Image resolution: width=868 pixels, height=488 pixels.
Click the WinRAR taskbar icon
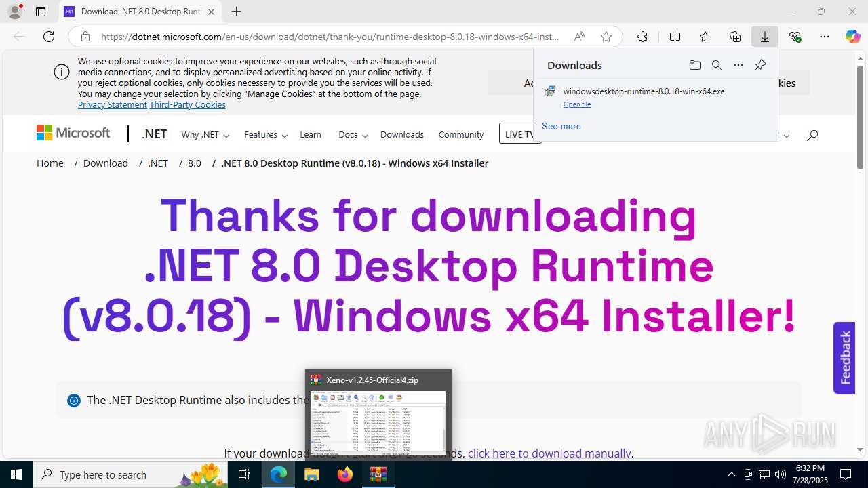(378, 474)
